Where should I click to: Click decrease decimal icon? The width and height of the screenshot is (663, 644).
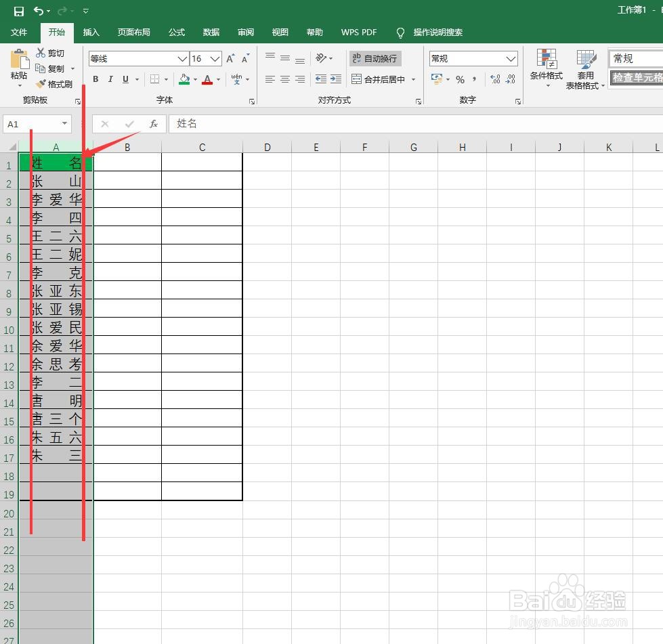tap(511, 79)
